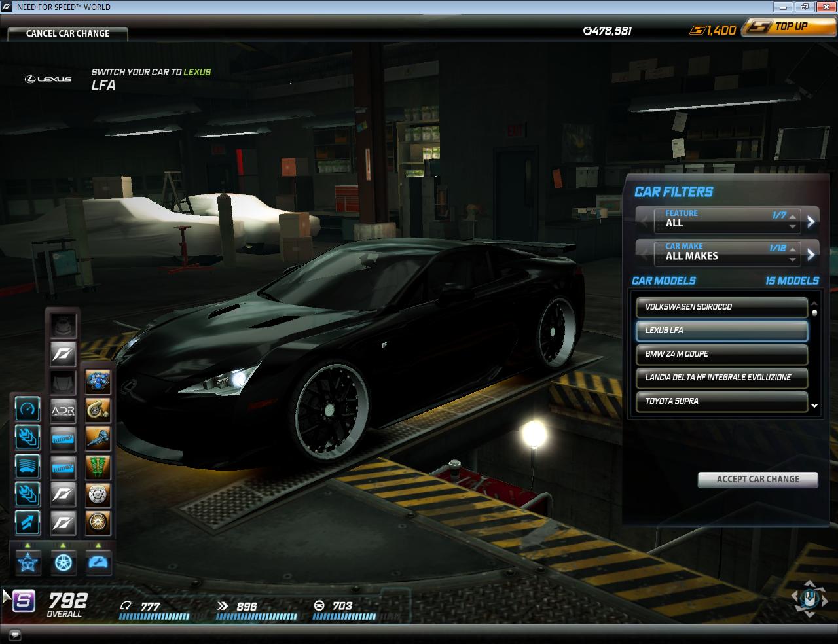838x644 pixels.
Task: Click the top speed stat bar under 777
Action: 155,616
